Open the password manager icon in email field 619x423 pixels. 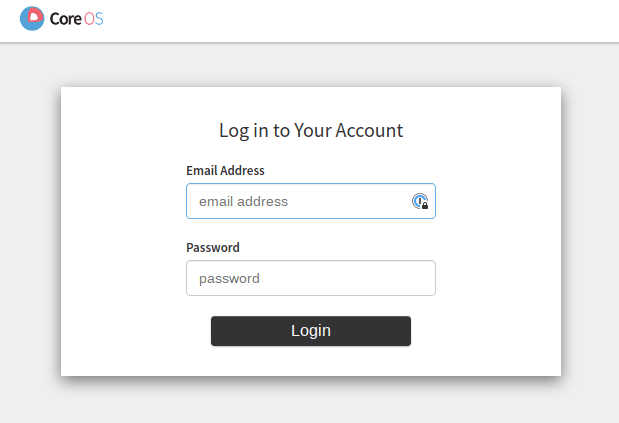[420, 201]
